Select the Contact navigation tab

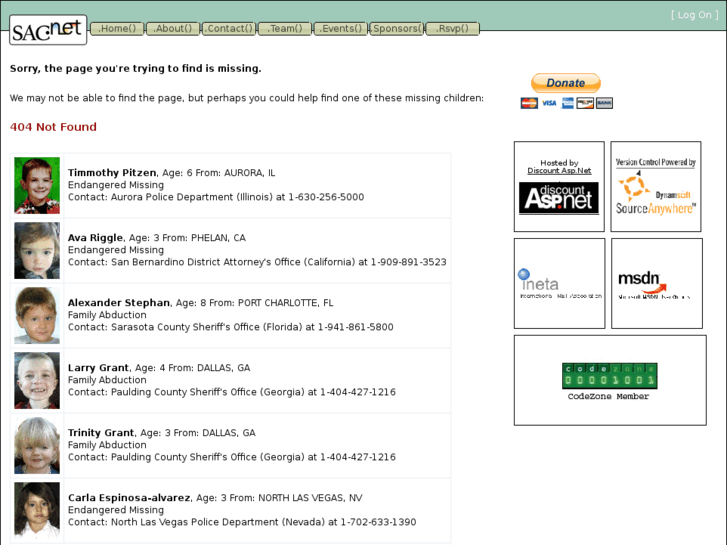coord(229,29)
